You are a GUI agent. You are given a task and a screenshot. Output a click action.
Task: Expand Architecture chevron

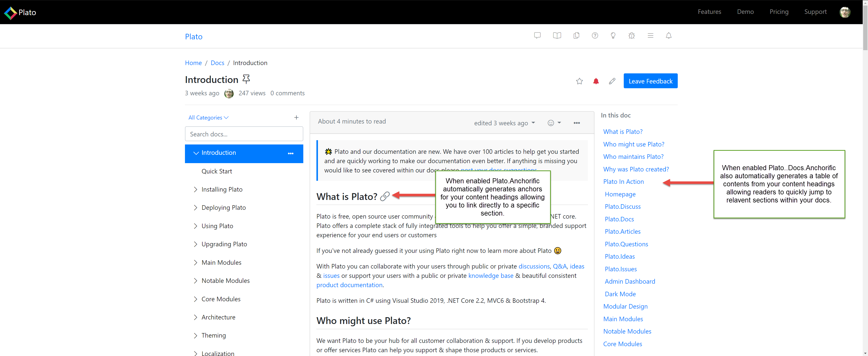click(196, 317)
